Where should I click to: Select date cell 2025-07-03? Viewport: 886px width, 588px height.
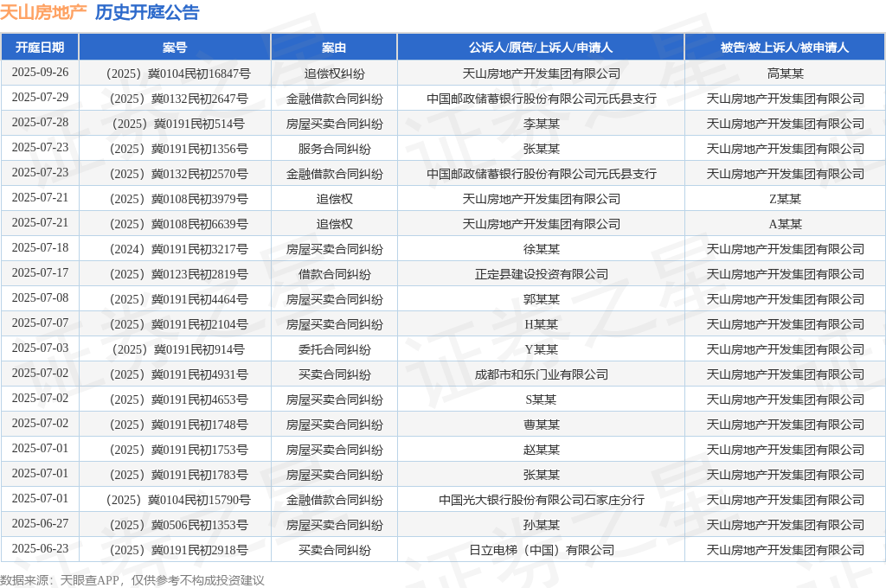coord(40,348)
